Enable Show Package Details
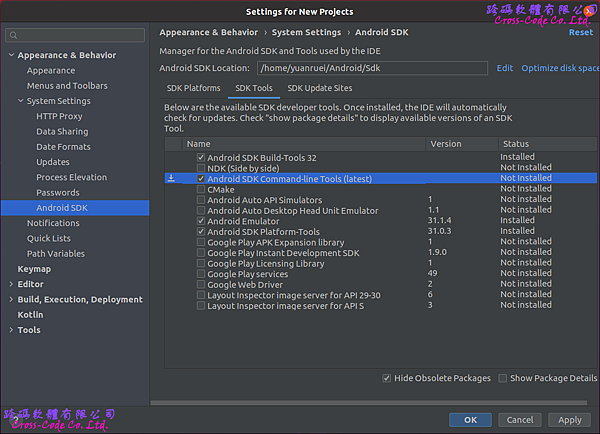The image size is (600, 434). point(502,378)
